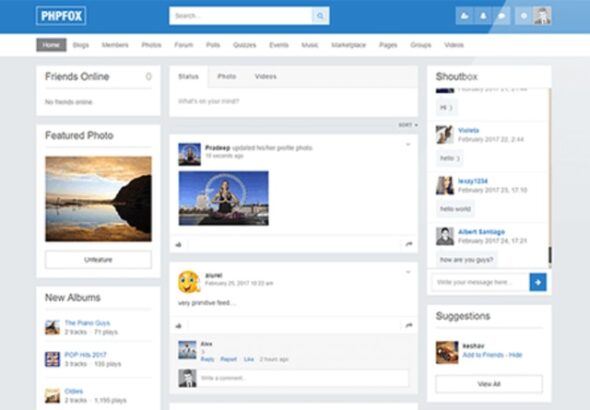Open the Sort dropdown above the feed
Image resolution: width=590 pixels, height=410 pixels.
(x=408, y=125)
